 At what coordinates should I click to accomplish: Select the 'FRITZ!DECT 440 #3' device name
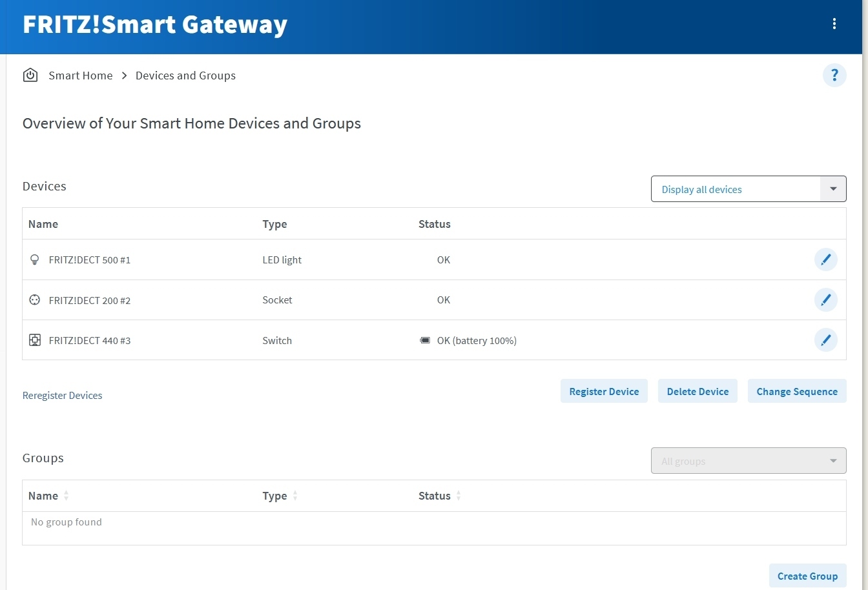90,341
